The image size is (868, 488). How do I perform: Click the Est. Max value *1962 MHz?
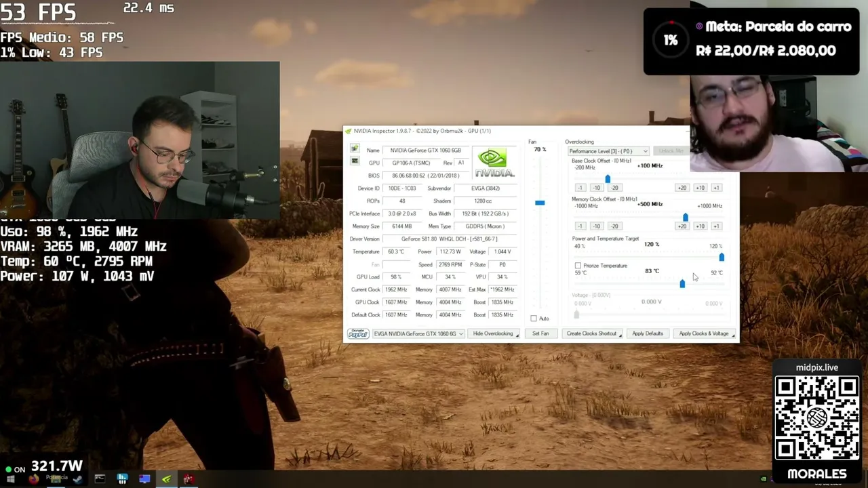click(x=502, y=289)
